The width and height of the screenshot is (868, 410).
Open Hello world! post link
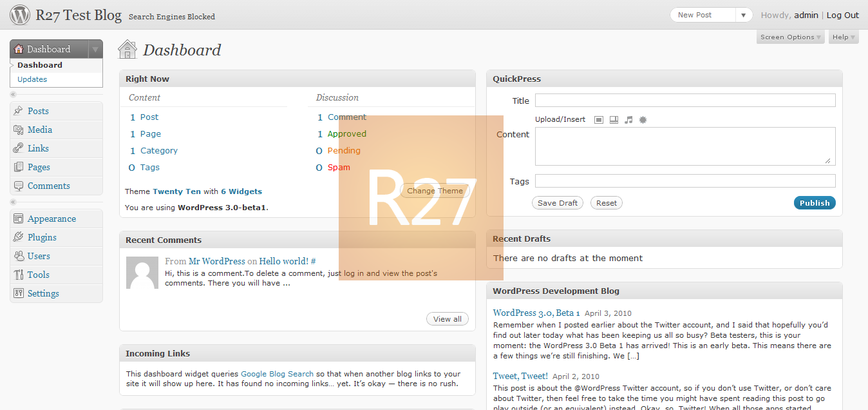tap(283, 261)
